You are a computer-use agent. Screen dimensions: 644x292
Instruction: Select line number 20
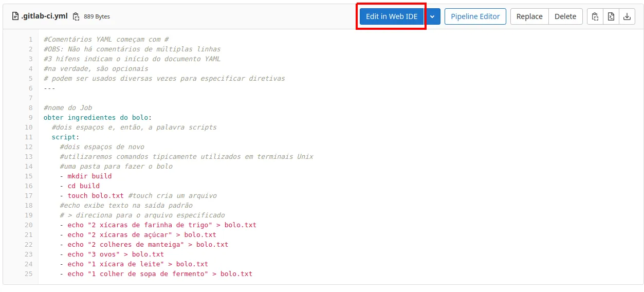pyautogui.click(x=28, y=225)
